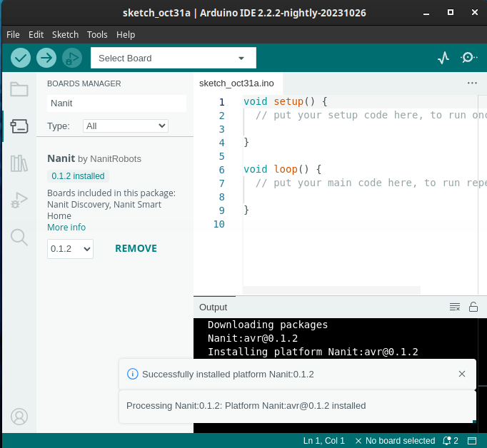Click the void loop() code line
487x448 pixels.
tap(282, 169)
